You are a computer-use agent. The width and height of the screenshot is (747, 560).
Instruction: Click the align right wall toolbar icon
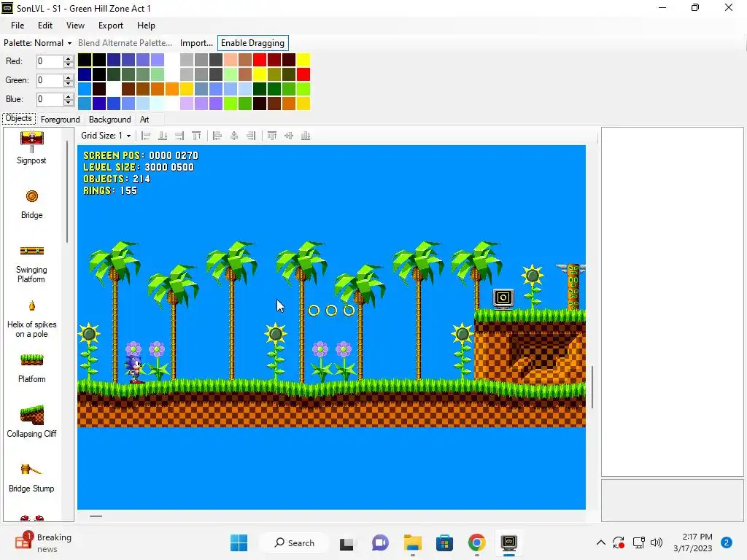179,136
